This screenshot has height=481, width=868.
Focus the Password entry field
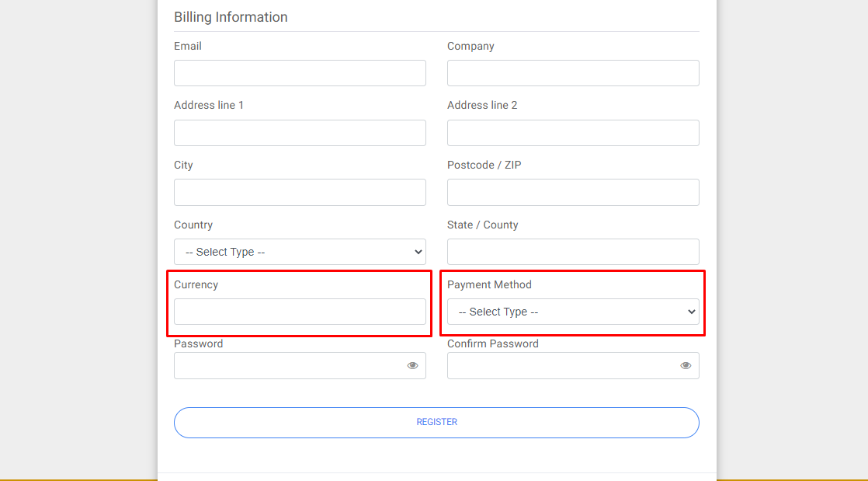pyautogui.click(x=287, y=365)
